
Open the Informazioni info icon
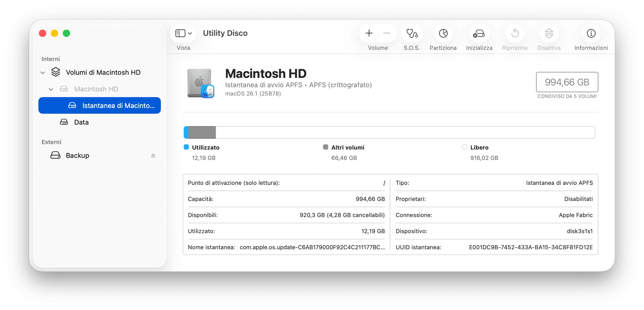591,33
